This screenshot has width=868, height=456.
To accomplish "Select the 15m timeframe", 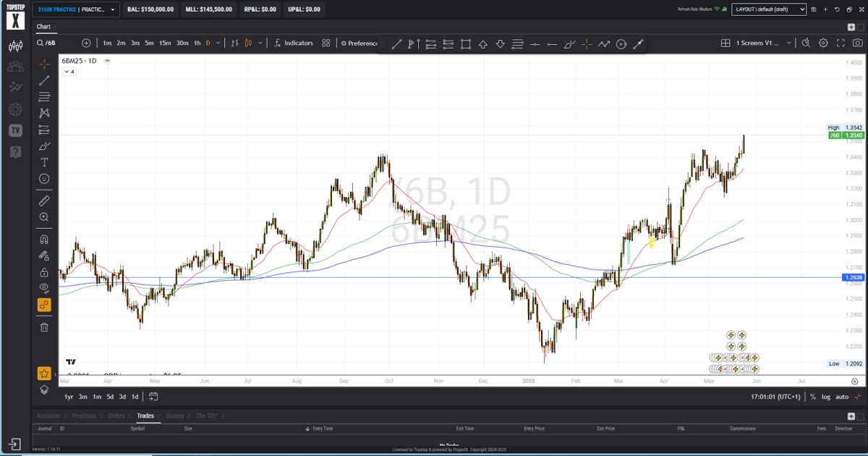I will click(x=165, y=43).
